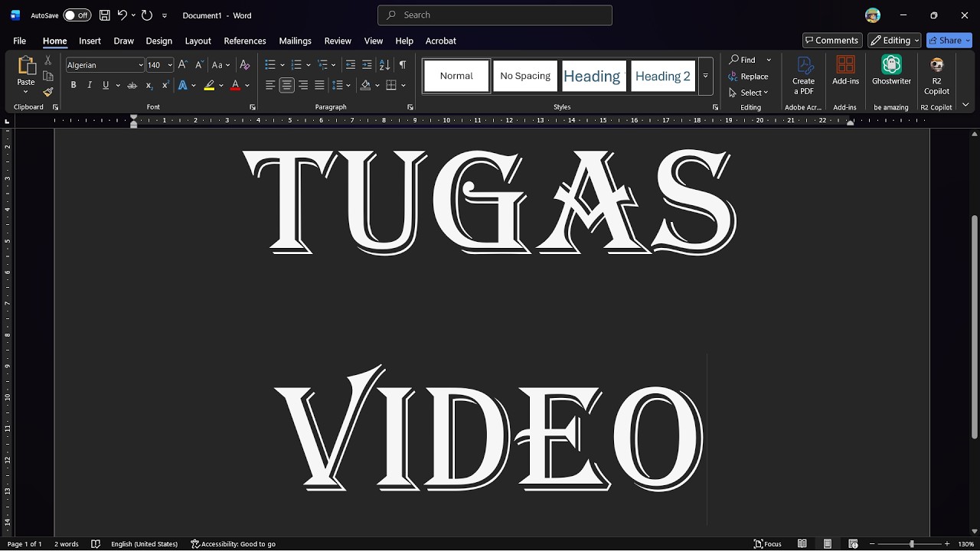Open the font name dropdown
The width and height of the screenshot is (980, 551).
140,65
